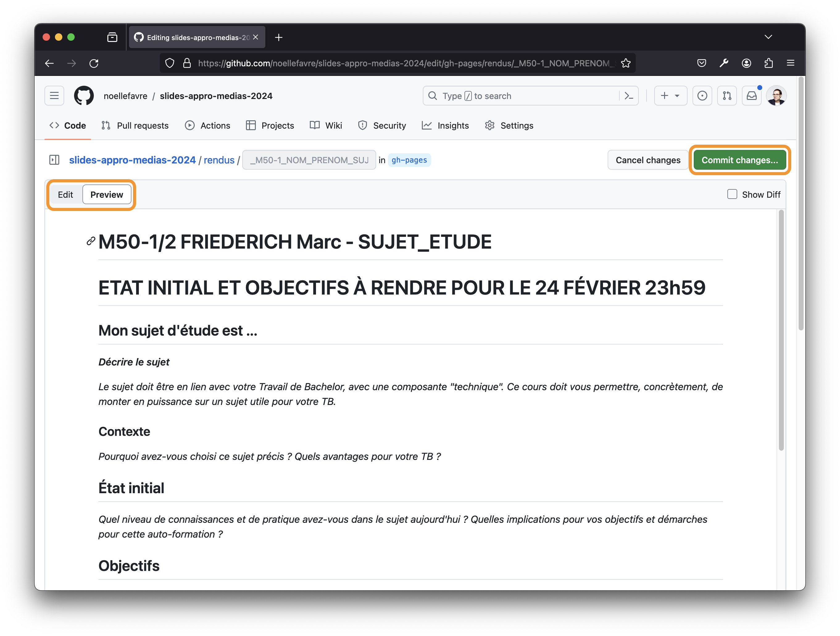The image size is (840, 636).
Task: Expand the create new plus dropdown
Action: coord(670,96)
